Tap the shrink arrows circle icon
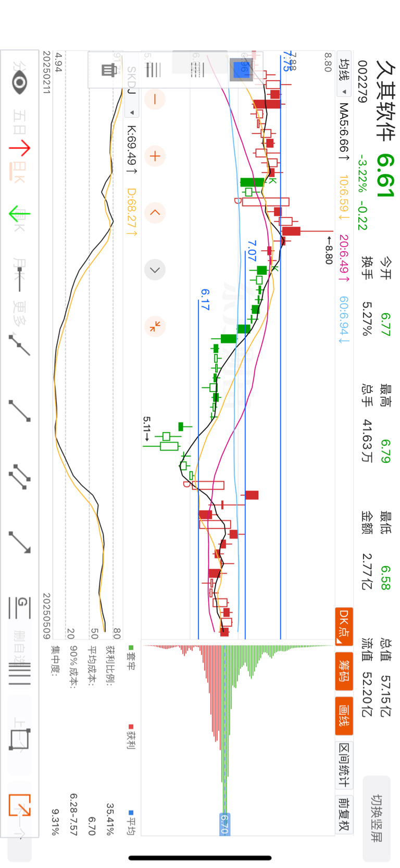Viewport: 400px width, 868px height. point(155,326)
